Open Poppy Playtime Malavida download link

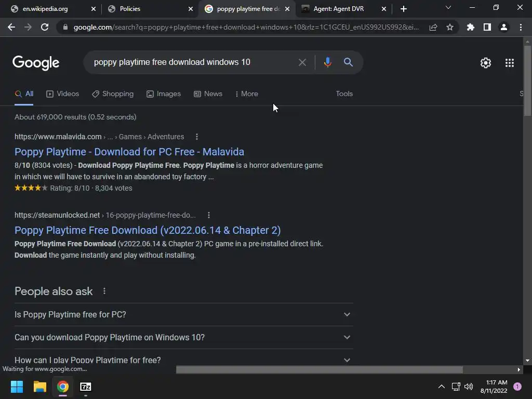[x=129, y=152]
